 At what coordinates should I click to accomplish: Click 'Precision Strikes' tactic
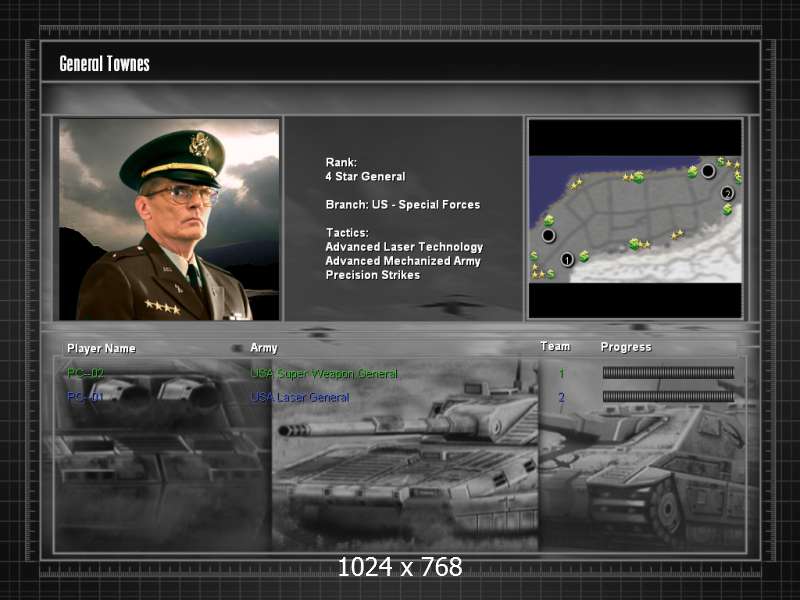coord(373,275)
